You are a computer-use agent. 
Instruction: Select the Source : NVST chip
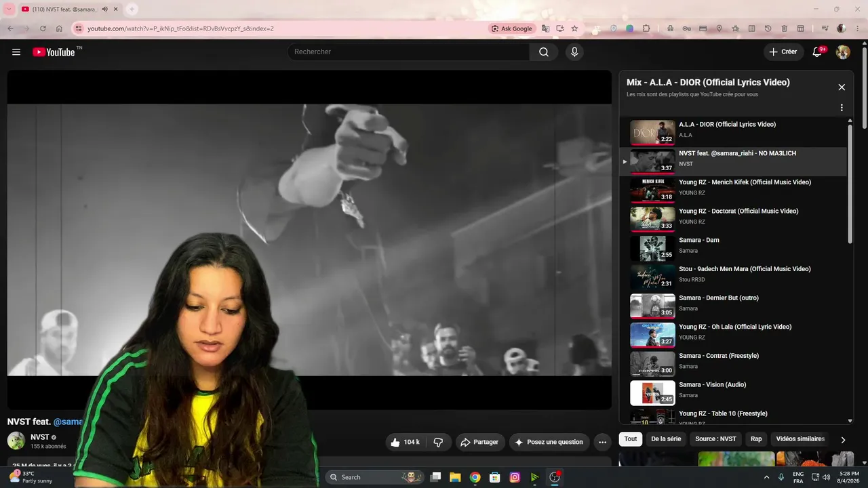[x=715, y=439]
